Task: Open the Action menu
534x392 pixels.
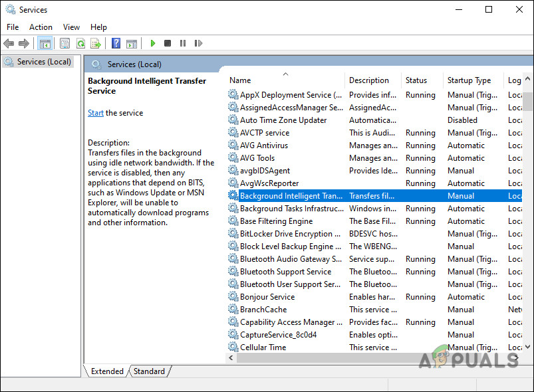Action: click(41, 27)
